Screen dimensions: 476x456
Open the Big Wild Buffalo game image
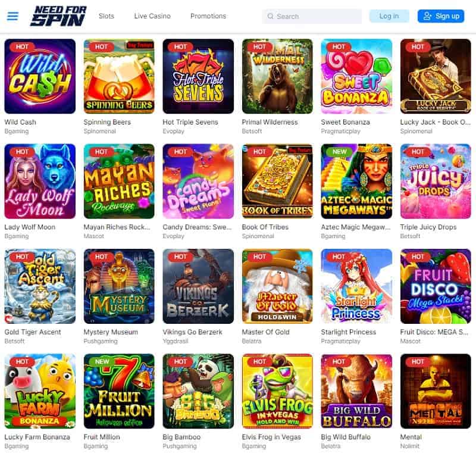356,391
